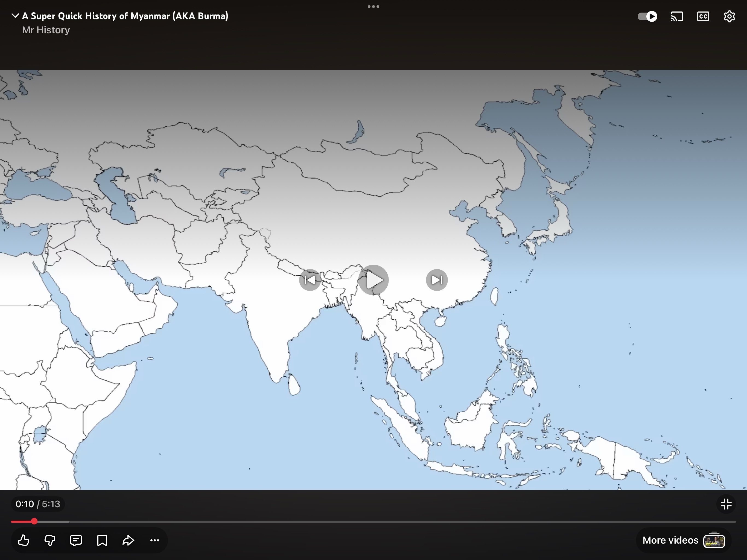Image resolution: width=747 pixels, height=560 pixels.
Task: Toggle the autoplay switch
Action: coord(647,17)
